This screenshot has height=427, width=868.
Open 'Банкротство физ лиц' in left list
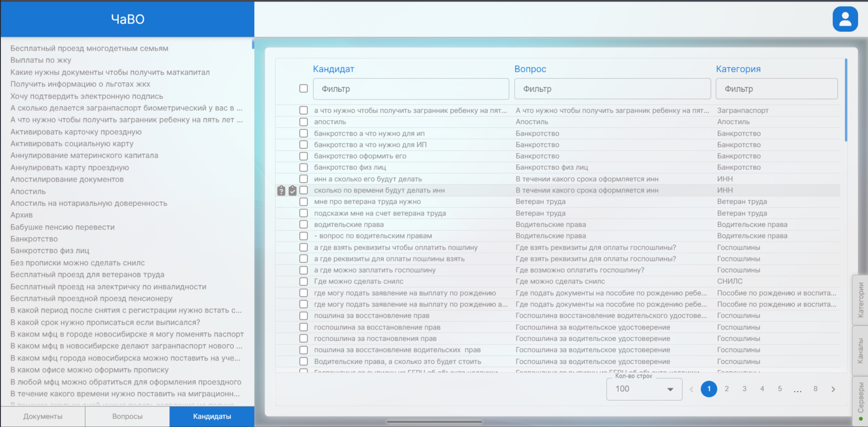pos(50,251)
